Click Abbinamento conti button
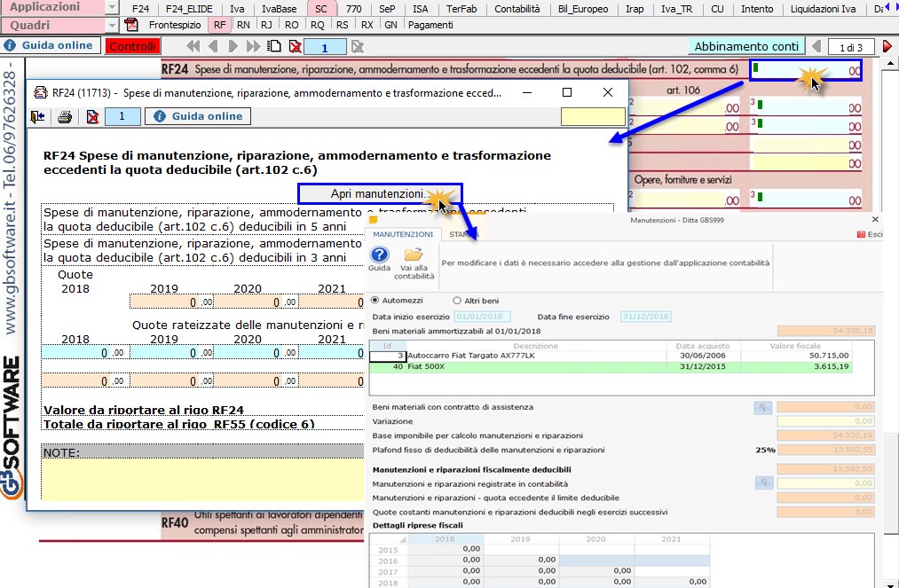This screenshot has width=899, height=588. (x=746, y=46)
